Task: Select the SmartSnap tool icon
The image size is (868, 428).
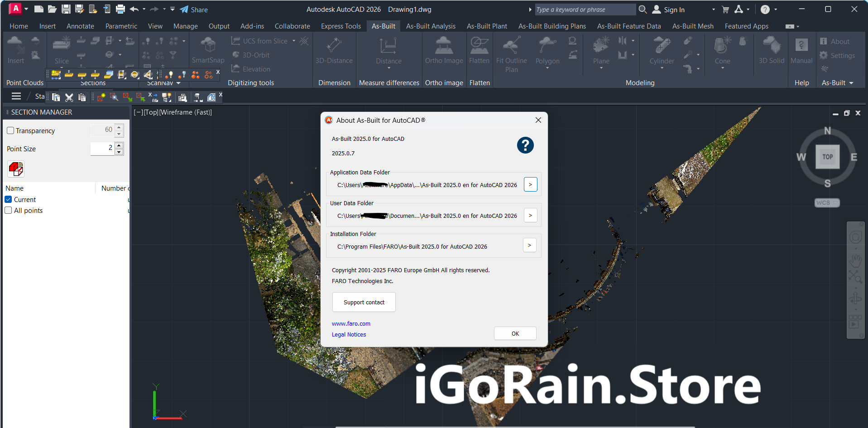Action: pos(208,47)
